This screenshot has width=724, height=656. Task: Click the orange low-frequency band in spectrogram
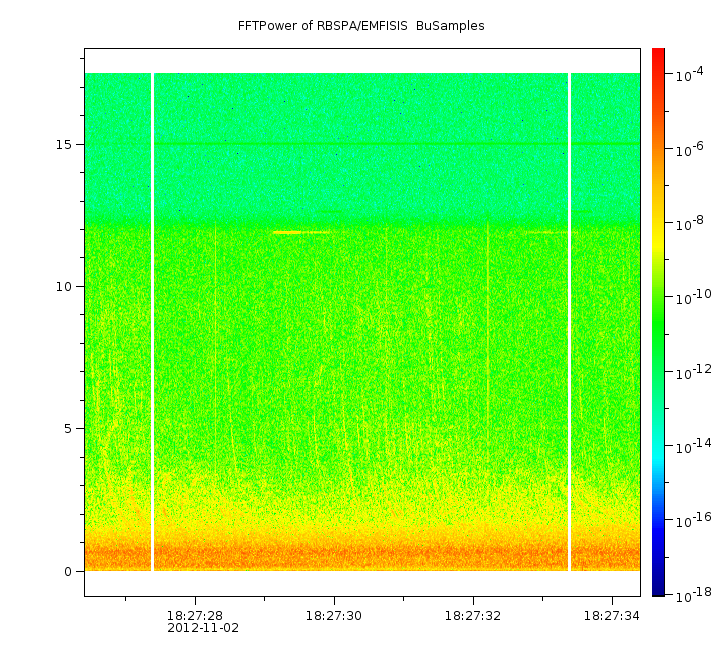pos(362,554)
